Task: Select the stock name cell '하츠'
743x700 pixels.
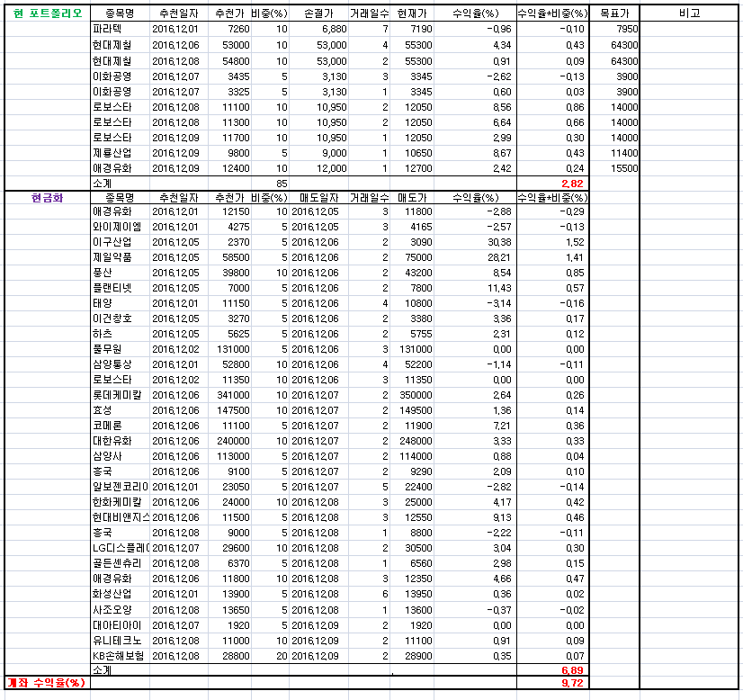Action: tap(102, 334)
